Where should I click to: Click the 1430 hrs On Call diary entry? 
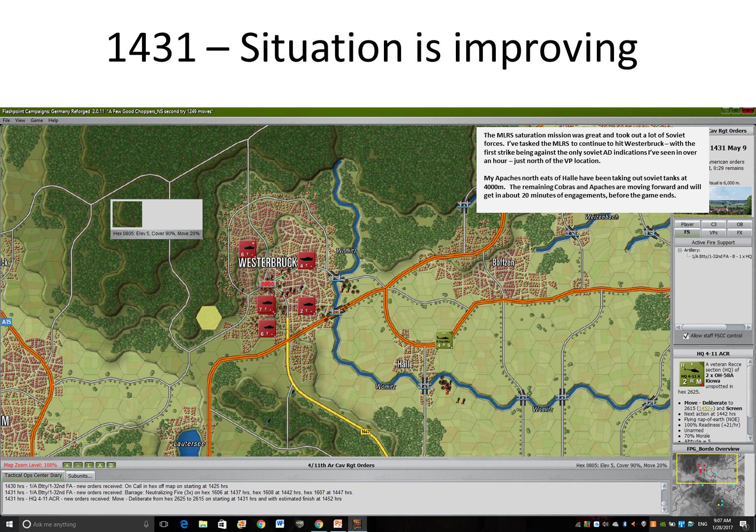pos(116,486)
